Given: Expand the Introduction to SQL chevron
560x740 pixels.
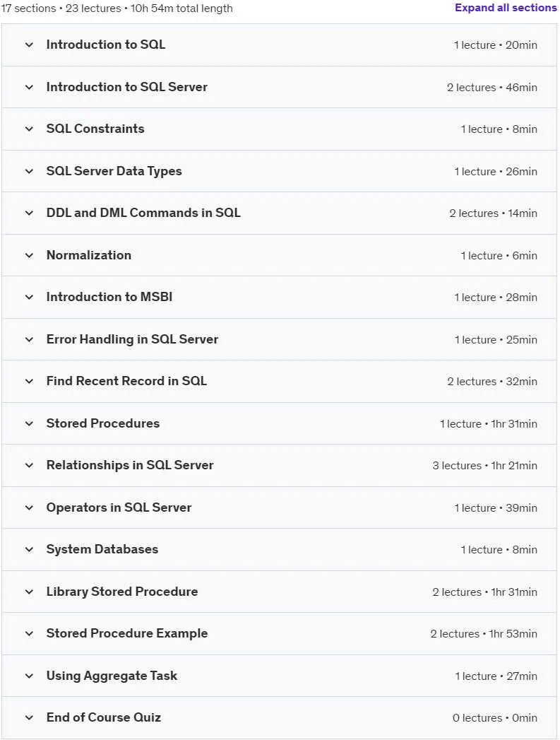Looking at the screenshot, I should pos(29,45).
